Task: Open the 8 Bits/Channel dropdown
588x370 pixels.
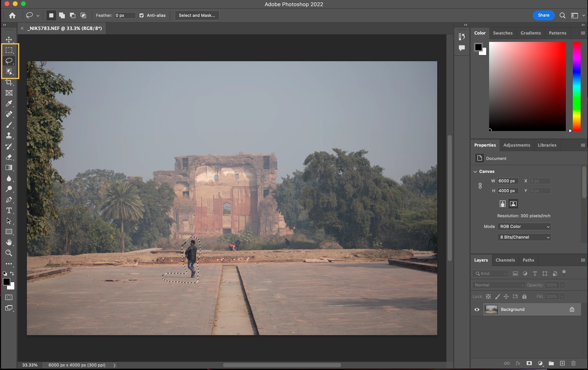Action: pyautogui.click(x=524, y=237)
